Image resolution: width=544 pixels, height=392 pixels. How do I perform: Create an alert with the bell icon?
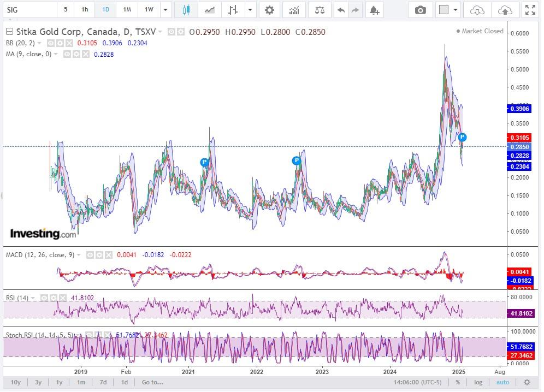click(374, 10)
